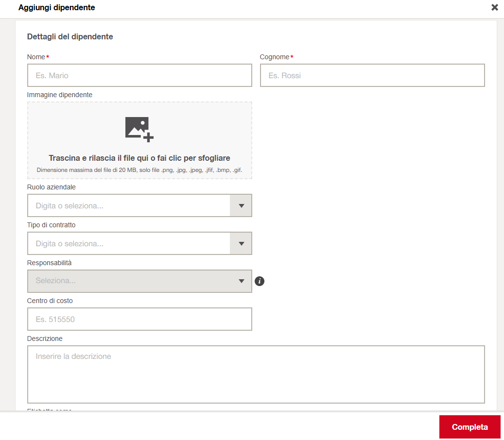Image resolution: width=504 pixels, height=440 pixels.
Task: Click the Ruolo aziendale text box
Action: 129,206
